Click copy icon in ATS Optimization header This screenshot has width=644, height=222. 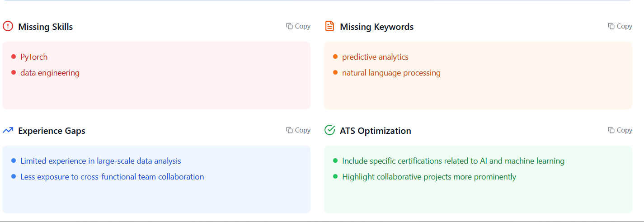coord(611,130)
